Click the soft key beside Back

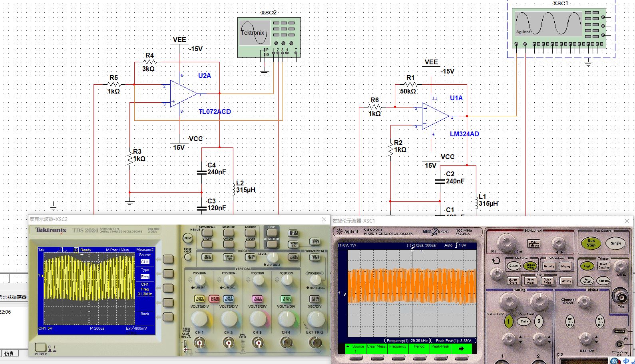[168, 317]
